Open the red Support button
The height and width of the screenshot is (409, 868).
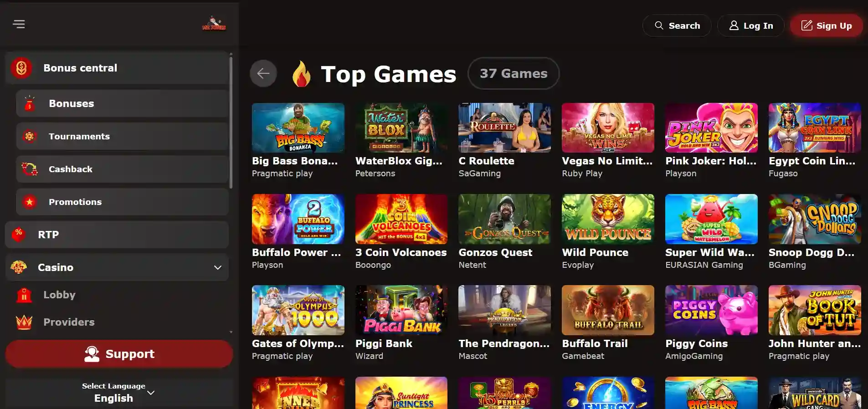(x=119, y=354)
